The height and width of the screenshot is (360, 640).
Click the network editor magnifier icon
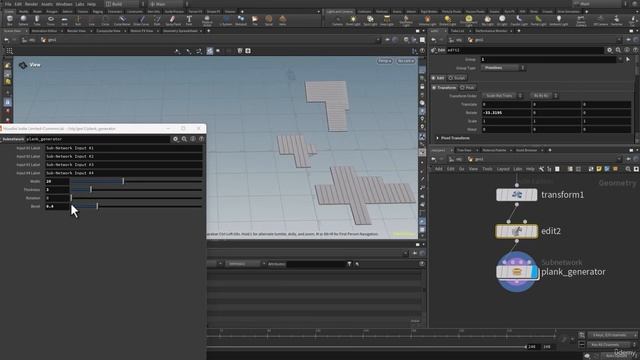pyautogui.click(x=628, y=169)
